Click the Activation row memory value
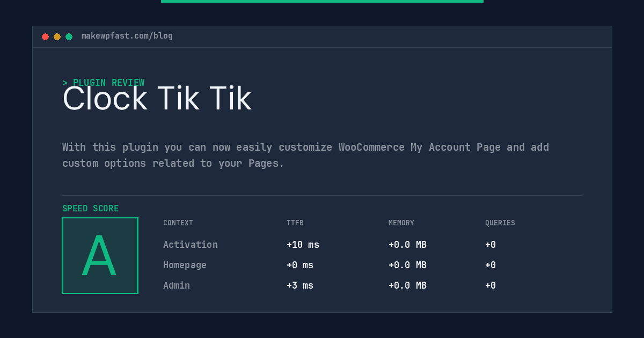 (x=407, y=245)
